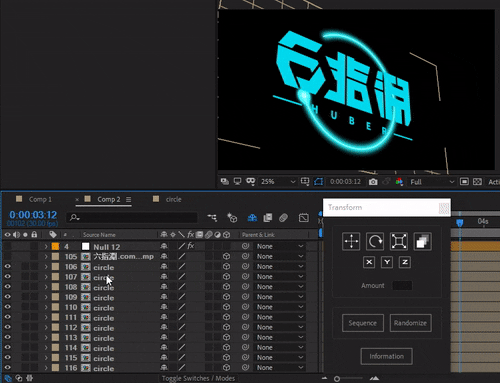Screen dimensions: 500x383
Task: Toggle 3D layer cube for layer 105
Action: pyautogui.click(x=226, y=256)
